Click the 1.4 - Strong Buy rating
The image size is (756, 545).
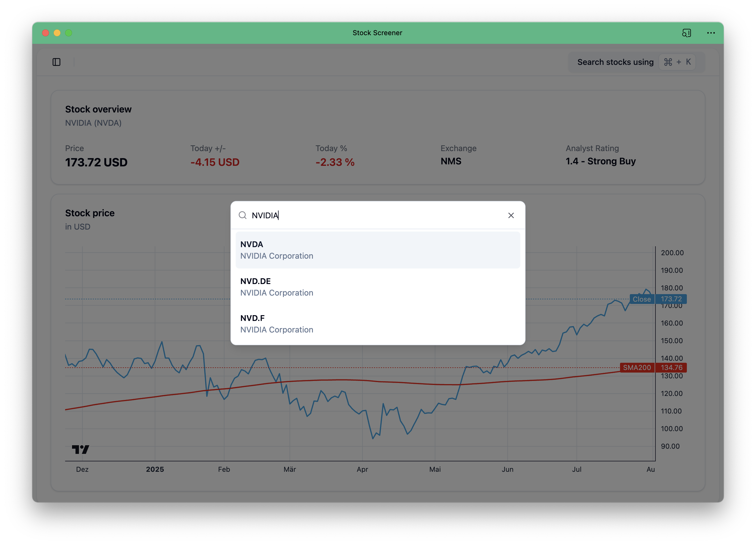click(x=601, y=161)
